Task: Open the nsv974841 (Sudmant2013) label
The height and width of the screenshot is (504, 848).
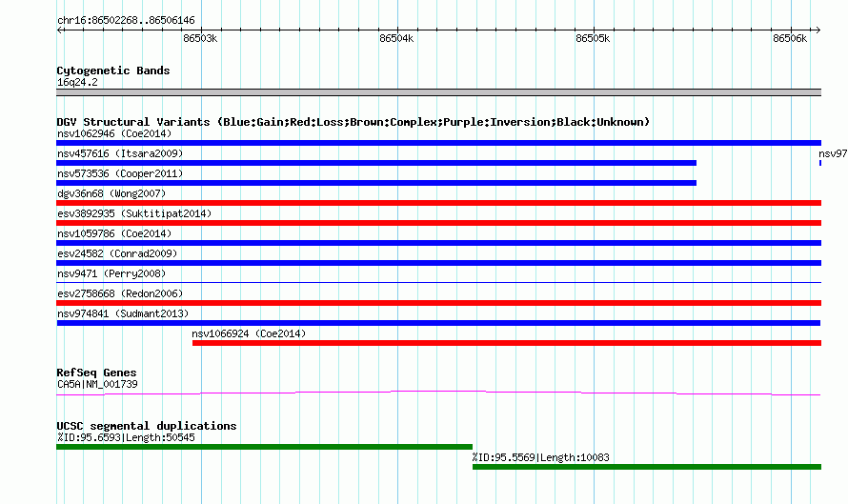Action: [x=123, y=313]
